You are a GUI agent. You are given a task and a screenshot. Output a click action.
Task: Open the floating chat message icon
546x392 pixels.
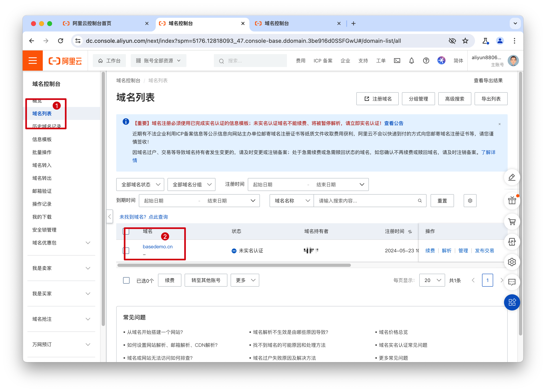click(x=511, y=282)
